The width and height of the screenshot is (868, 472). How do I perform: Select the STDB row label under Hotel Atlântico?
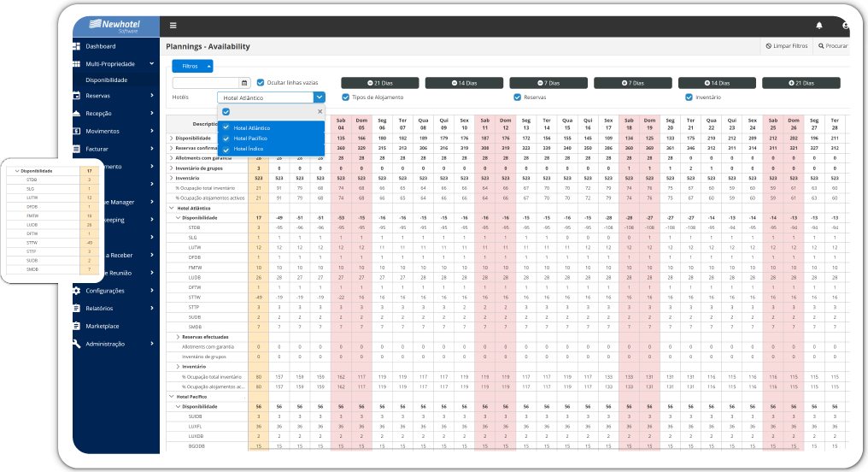(194, 227)
